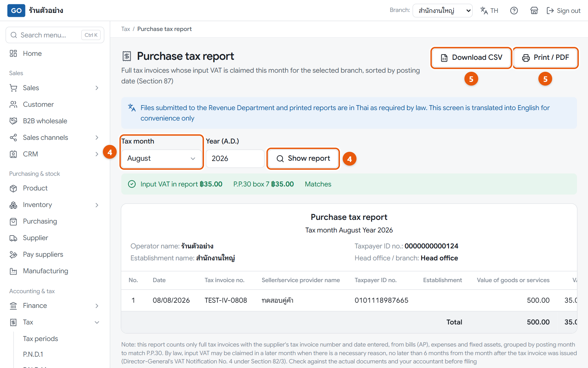The width and height of the screenshot is (588, 368).
Task: Click the Year 2026 input field
Action: (x=235, y=159)
